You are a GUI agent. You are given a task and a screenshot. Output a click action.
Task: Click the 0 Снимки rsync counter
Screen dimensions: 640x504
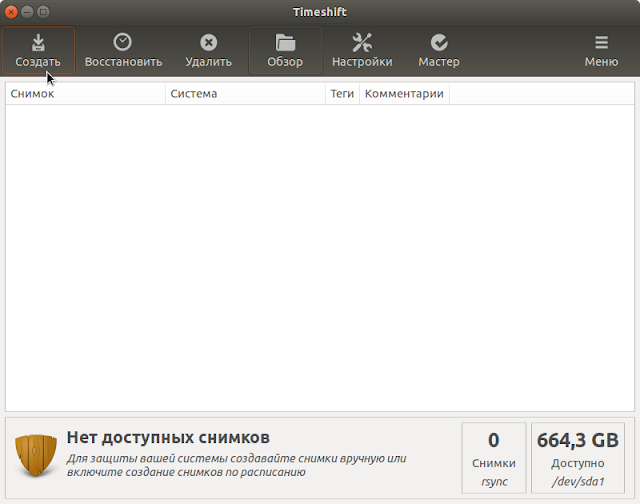pos(493,458)
